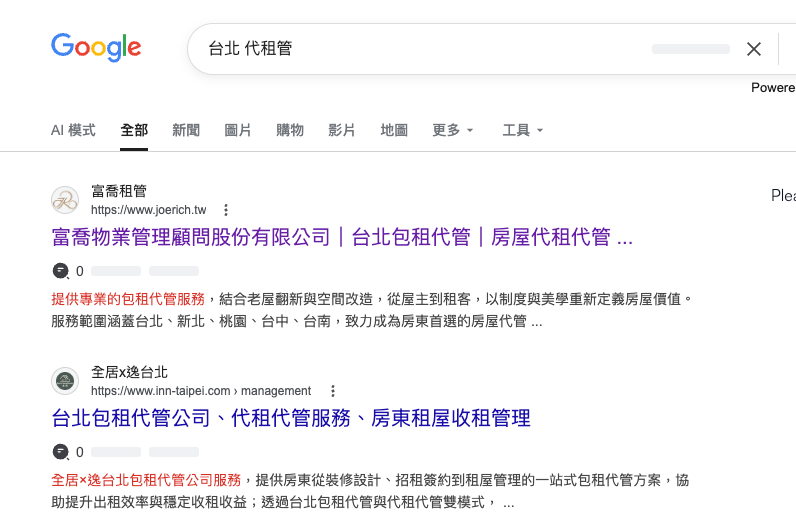The height and width of the screenshot is (522, 796).
Task: Expand the 工具 dropdown
Action: click(522, 130)
